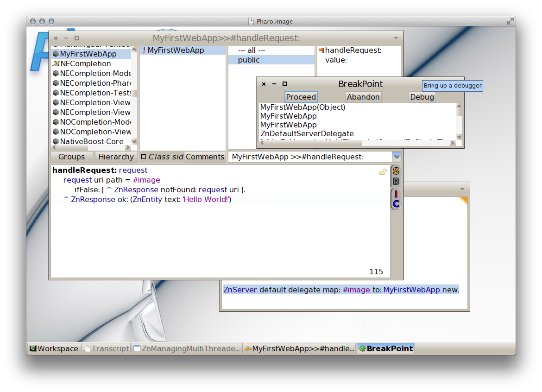Select the --- all --- protocol
This screenshot has height=392, width=542.
click(271, 51)
